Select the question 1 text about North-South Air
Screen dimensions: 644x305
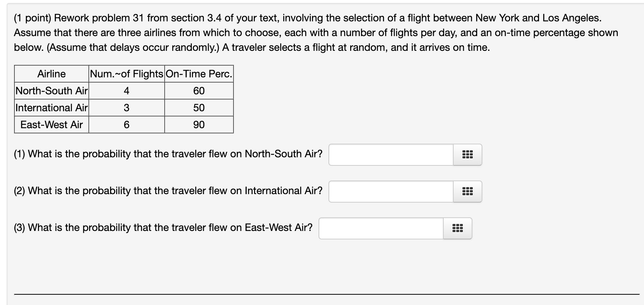(168, 154)
